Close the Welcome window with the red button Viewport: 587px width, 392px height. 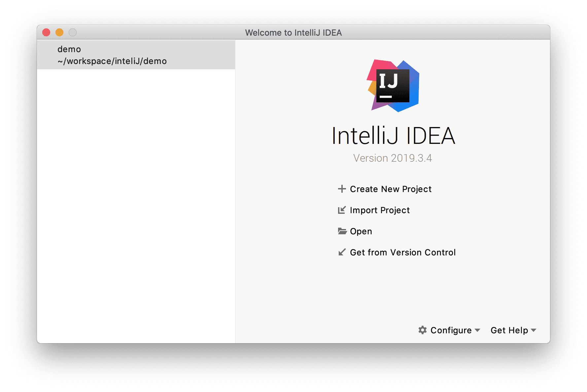pyautogui.click(x=46, y=32)
